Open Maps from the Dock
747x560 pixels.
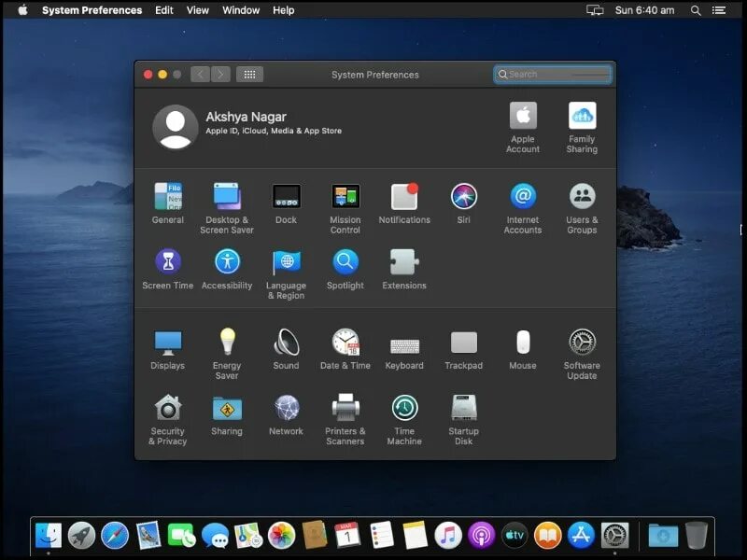(x=248, y=535)
